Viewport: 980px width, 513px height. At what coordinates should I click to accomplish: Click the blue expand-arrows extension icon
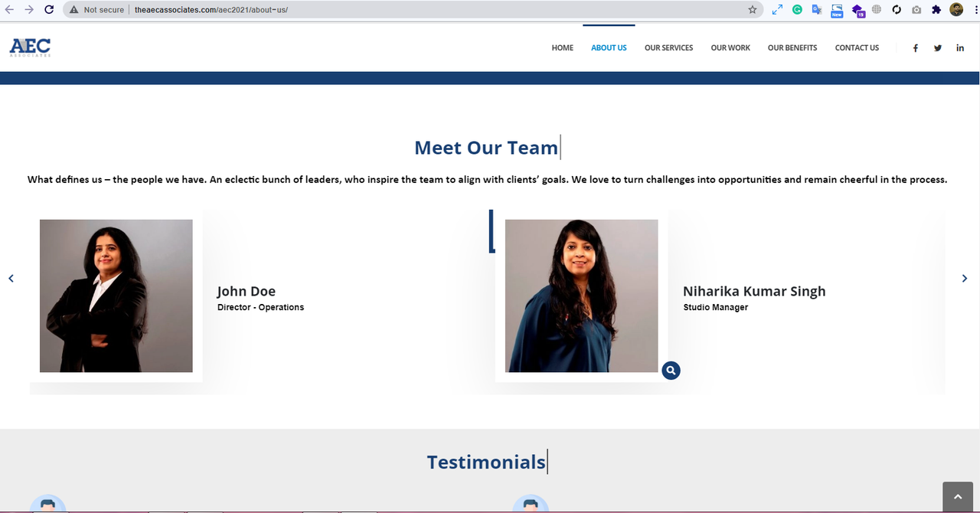click(777, 10)
